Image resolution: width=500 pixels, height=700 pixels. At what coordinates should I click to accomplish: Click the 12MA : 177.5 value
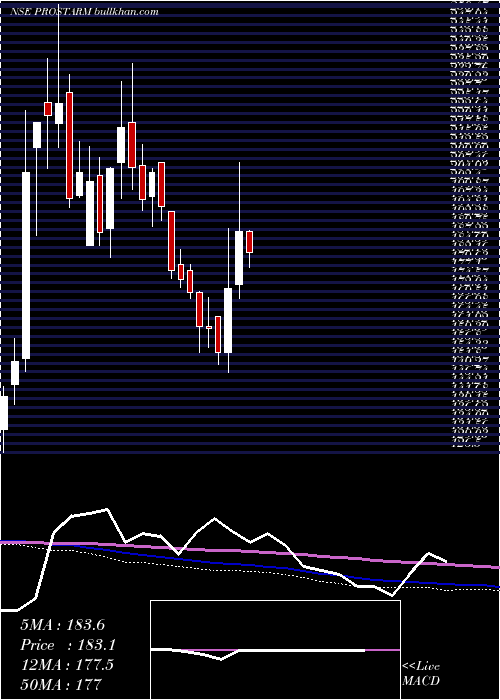point(67,665)
